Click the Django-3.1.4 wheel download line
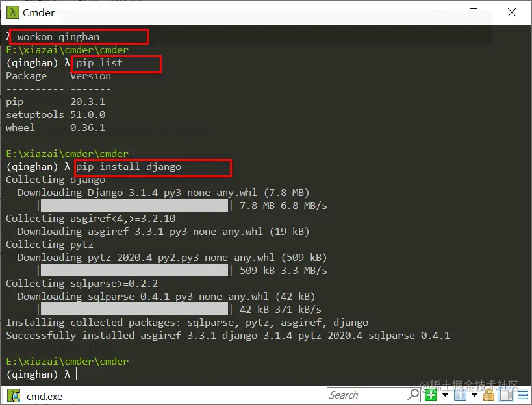Screen dimensions: 532x405 click(164, 193)
